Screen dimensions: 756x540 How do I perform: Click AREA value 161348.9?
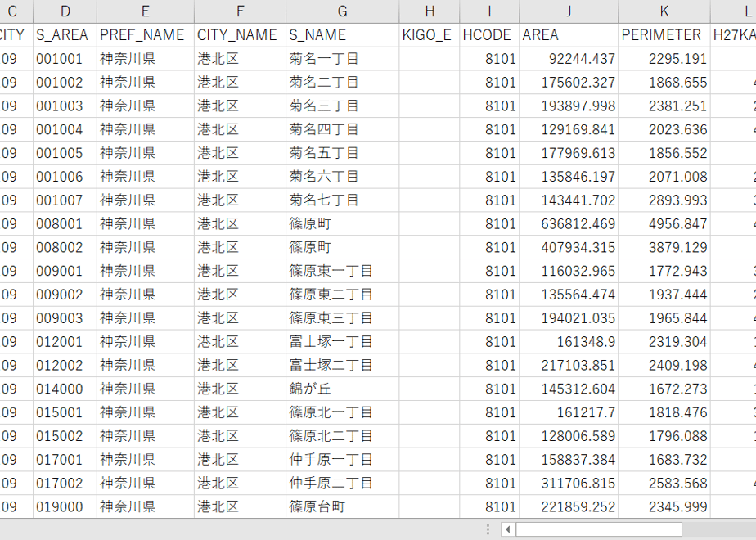point(569,342)
